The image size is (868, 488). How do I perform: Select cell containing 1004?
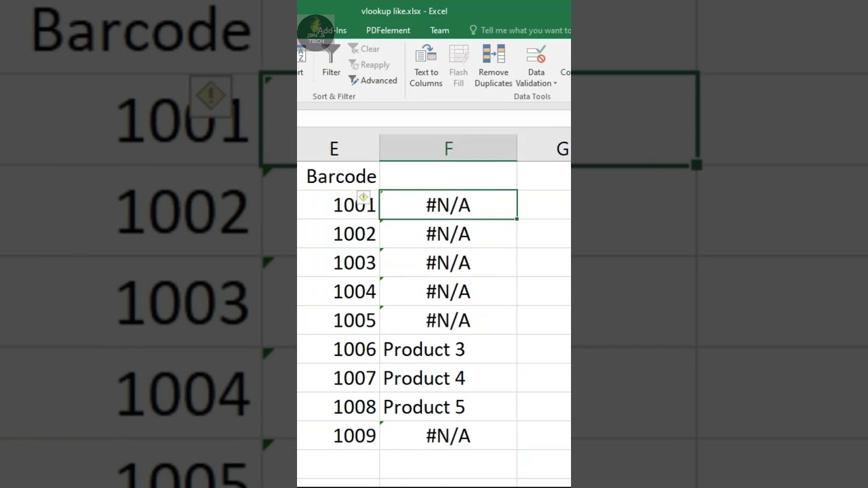click(338, 291)
